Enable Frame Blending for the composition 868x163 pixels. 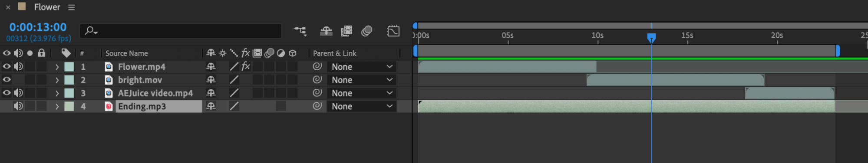[x=347, y=31]
